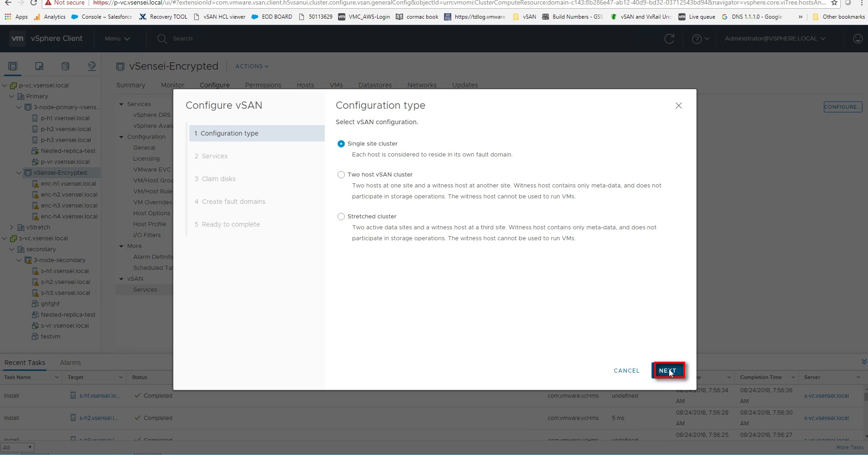Click the smiley feedback icon
The image size is (868, 455).
coord(858,39)
